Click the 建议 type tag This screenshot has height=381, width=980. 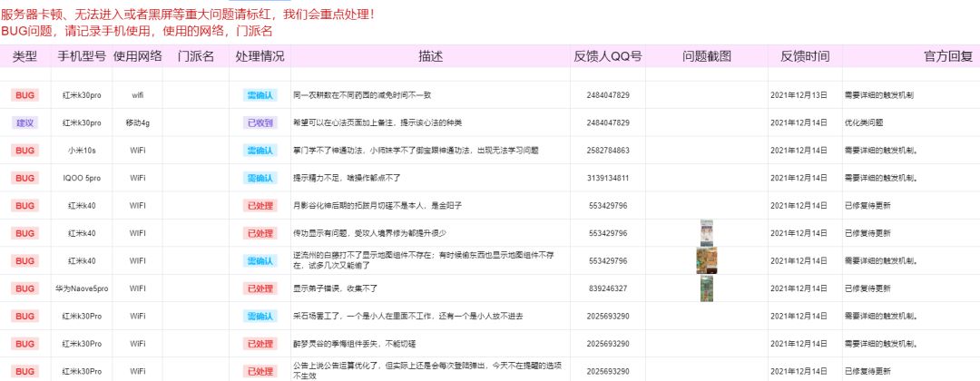click(x=25, y=123)
